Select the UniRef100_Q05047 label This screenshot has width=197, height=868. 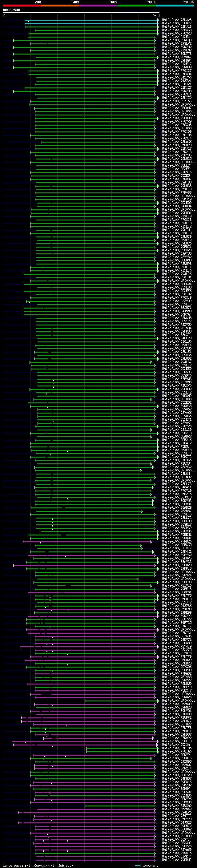[x=177, y=57]
